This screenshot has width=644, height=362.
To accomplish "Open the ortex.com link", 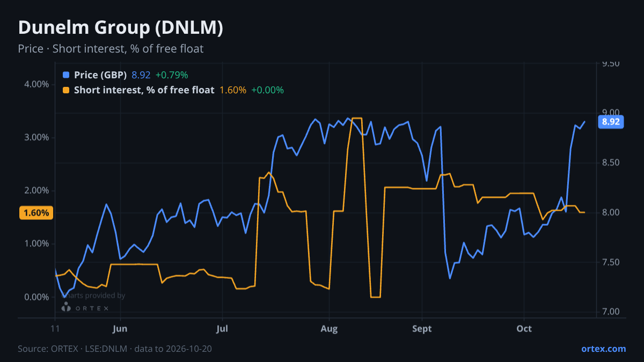I will coord(603,349).
